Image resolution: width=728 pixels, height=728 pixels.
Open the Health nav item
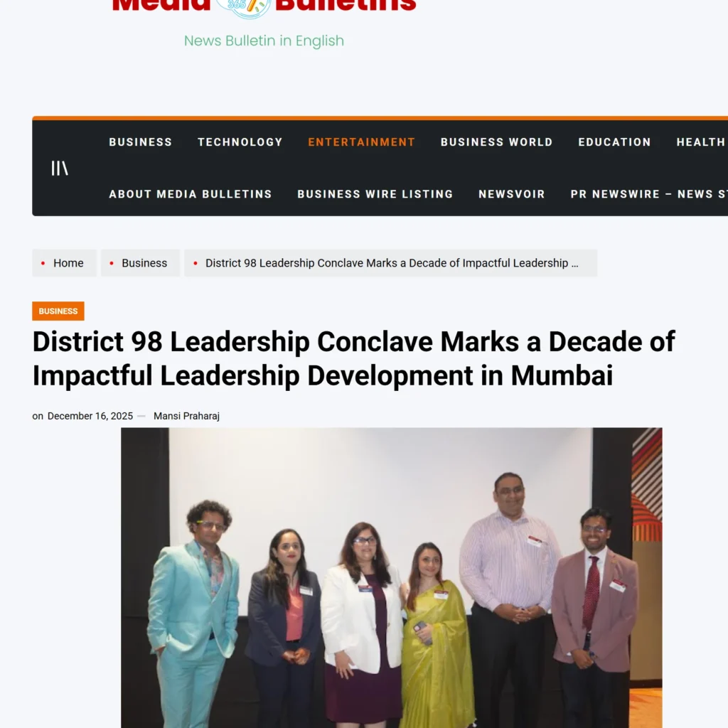coord(700,142)
